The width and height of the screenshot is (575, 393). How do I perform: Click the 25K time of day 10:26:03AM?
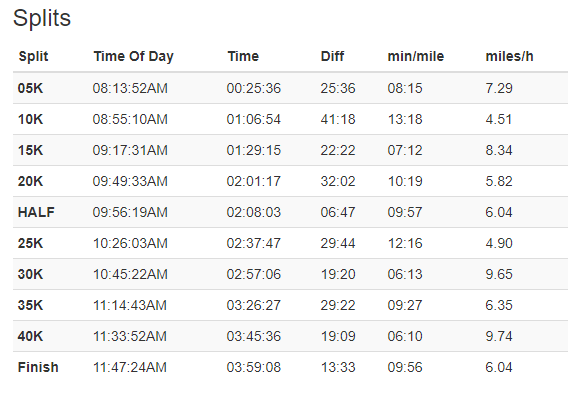tap(130, 243)
